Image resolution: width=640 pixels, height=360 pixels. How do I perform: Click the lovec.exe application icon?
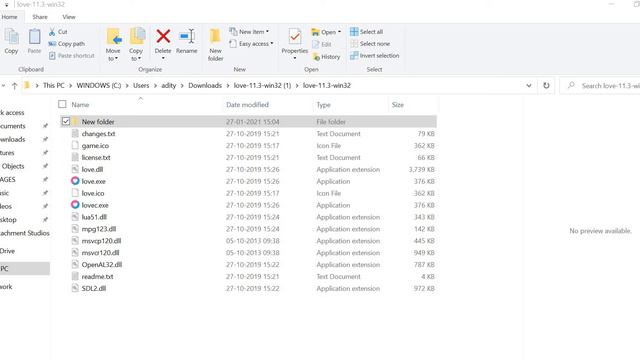pyautogui.click(x=75, y=204)
